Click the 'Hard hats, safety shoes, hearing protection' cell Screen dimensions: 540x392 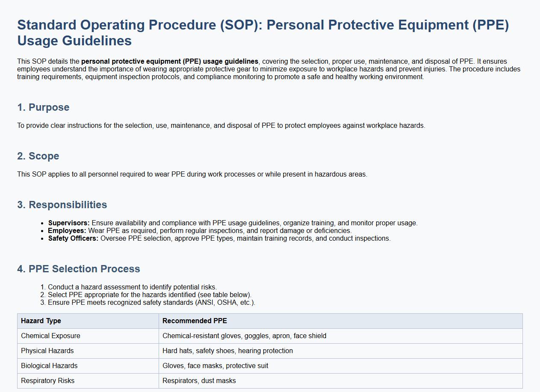click(x=227, y=351)
